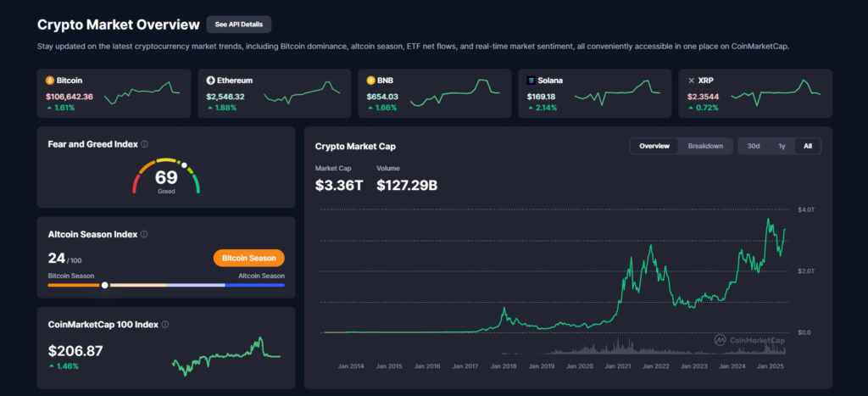Screen dimensions: 868x396
Task: Click the XRP sparkline chart
Action: pos(776,93)
